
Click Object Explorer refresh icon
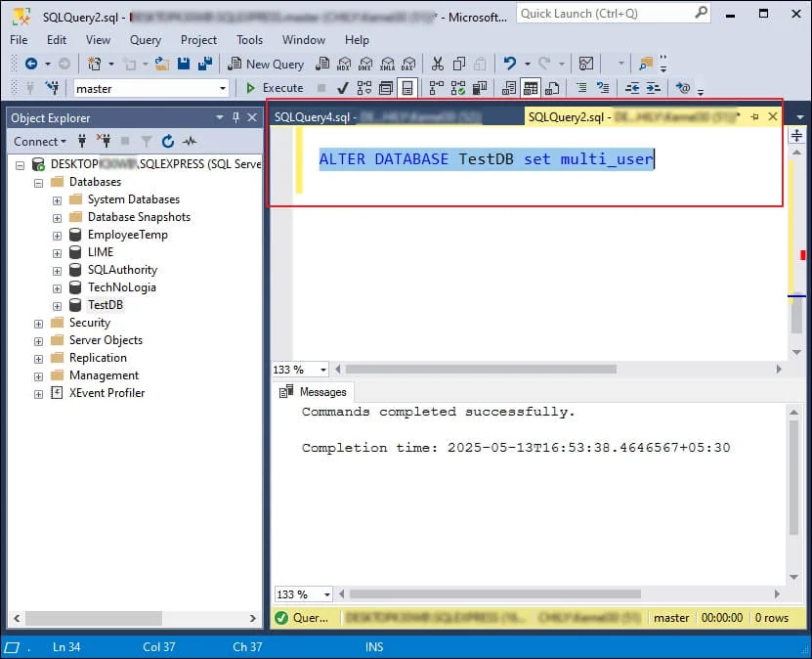point(168,141)
